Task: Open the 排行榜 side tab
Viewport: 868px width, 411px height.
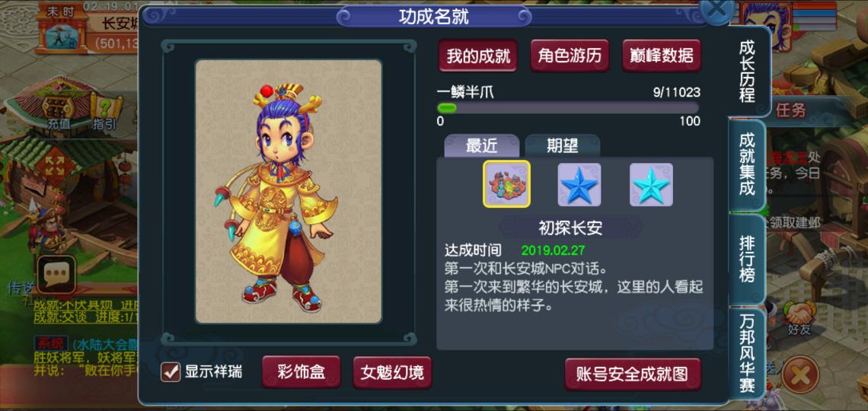Action: 747,259
